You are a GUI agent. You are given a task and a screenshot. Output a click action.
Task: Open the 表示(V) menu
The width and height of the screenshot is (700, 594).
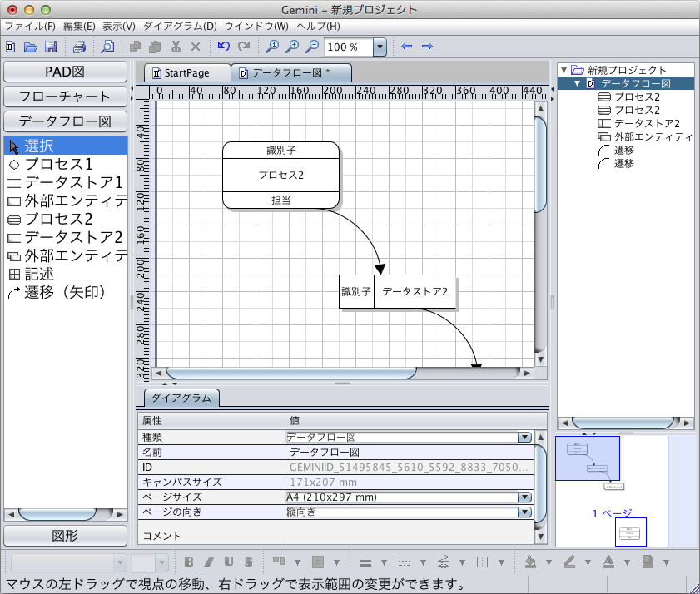tap(119, 27)
